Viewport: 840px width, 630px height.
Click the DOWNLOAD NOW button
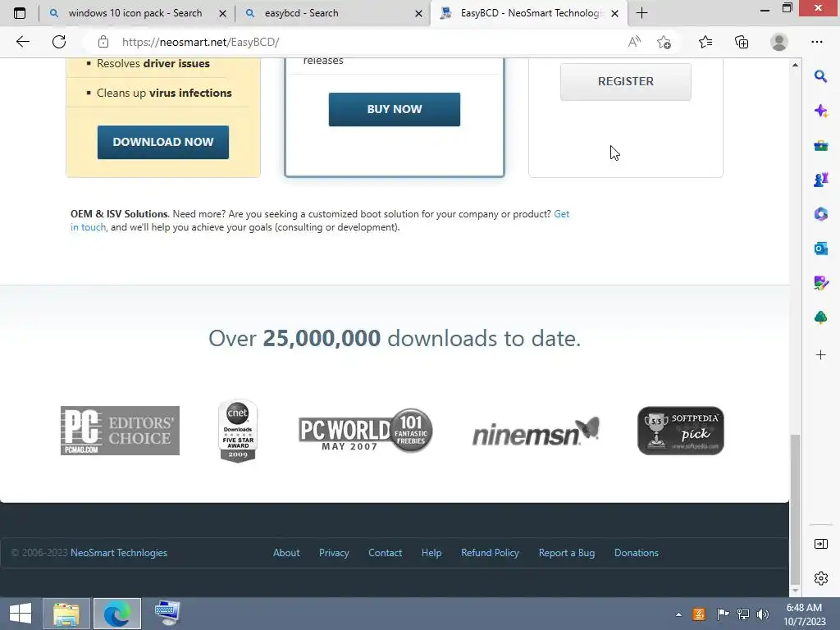pyautogui.click(x=163, y=142)
